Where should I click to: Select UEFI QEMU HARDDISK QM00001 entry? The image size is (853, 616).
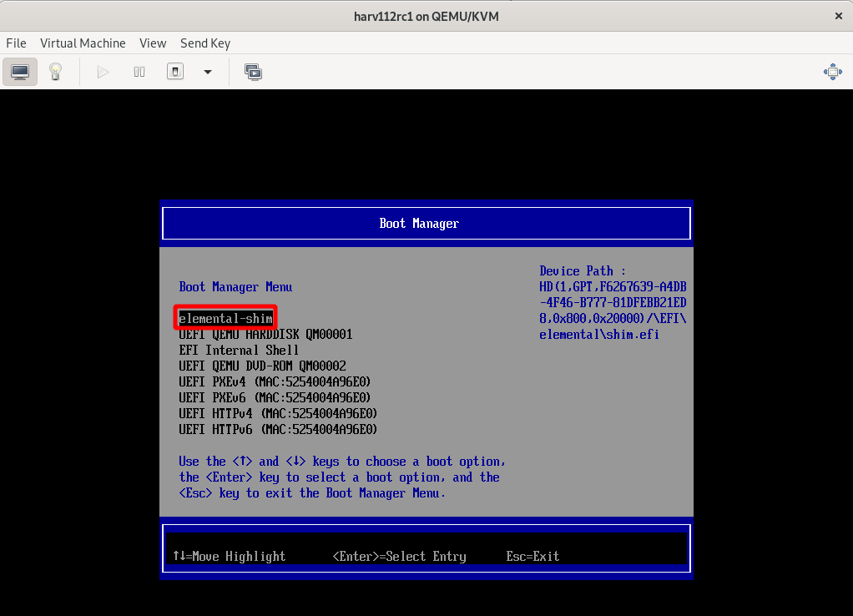click(265, 334)
